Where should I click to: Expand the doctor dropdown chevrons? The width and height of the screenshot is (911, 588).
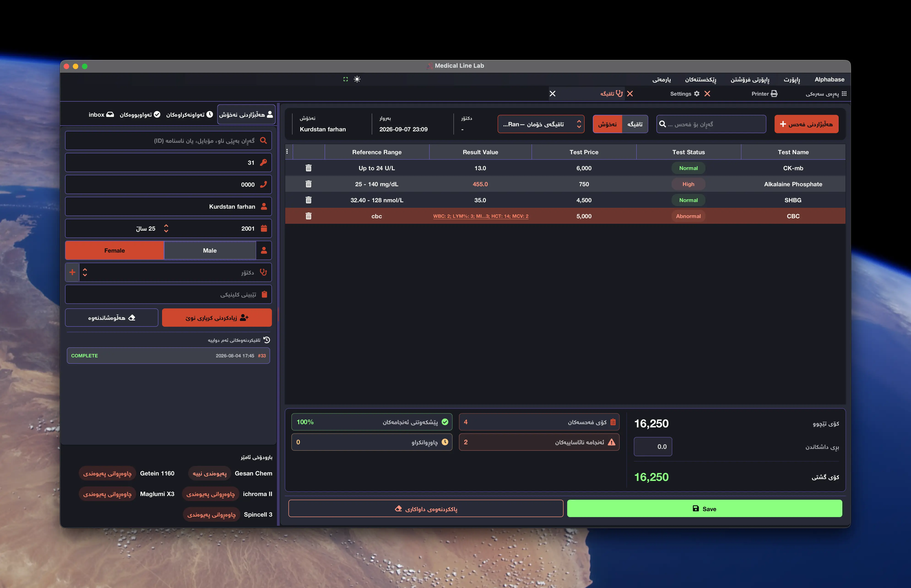[x=85, y=272]
